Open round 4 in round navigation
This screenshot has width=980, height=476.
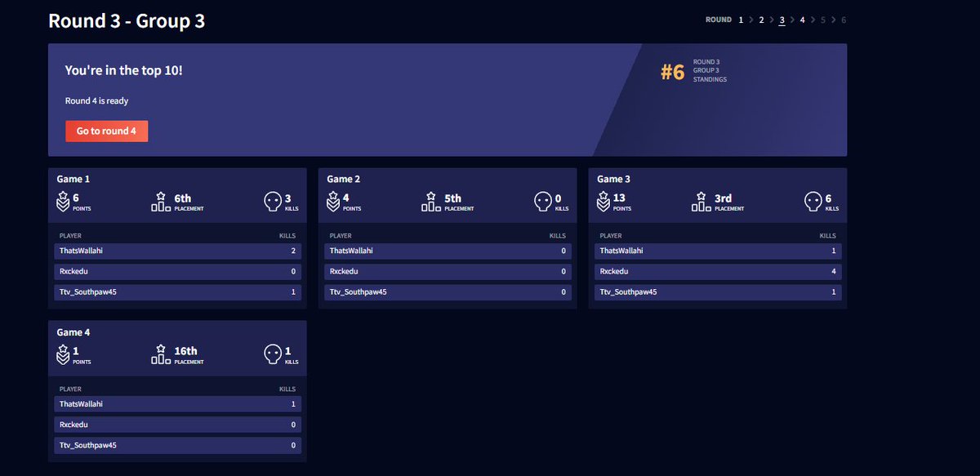point(803,20)
